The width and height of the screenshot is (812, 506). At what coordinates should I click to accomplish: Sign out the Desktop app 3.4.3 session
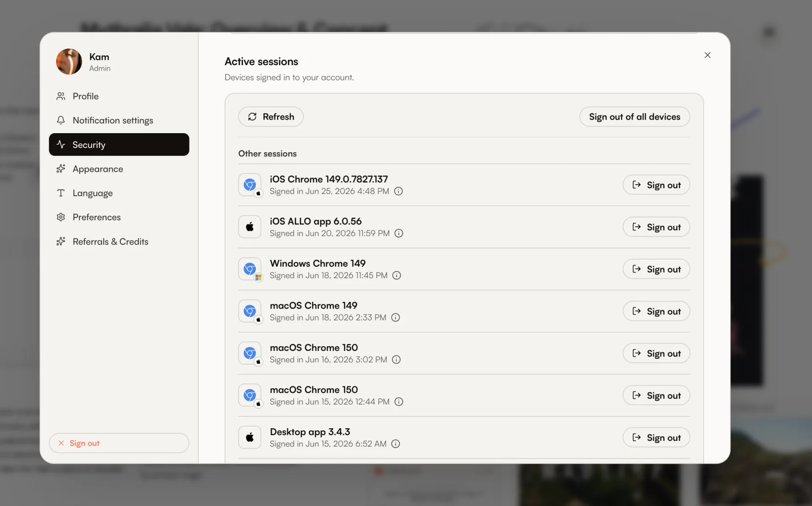pyautogui.click(x=656, y=438)
